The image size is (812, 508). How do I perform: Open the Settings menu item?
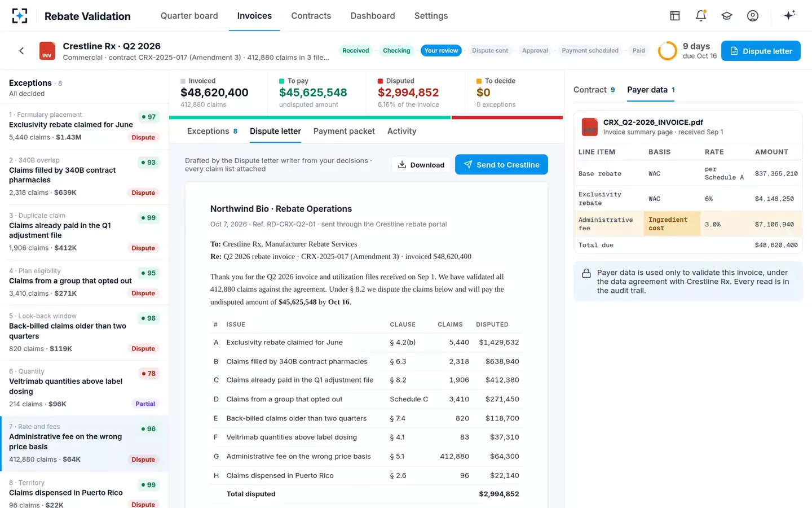[431, 16]
